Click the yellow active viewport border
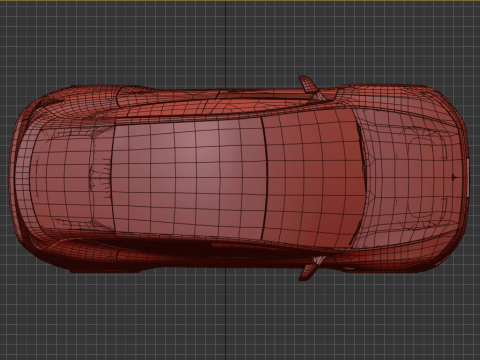Viewport: 480px width, 360px height. click(x=240, y=1)
